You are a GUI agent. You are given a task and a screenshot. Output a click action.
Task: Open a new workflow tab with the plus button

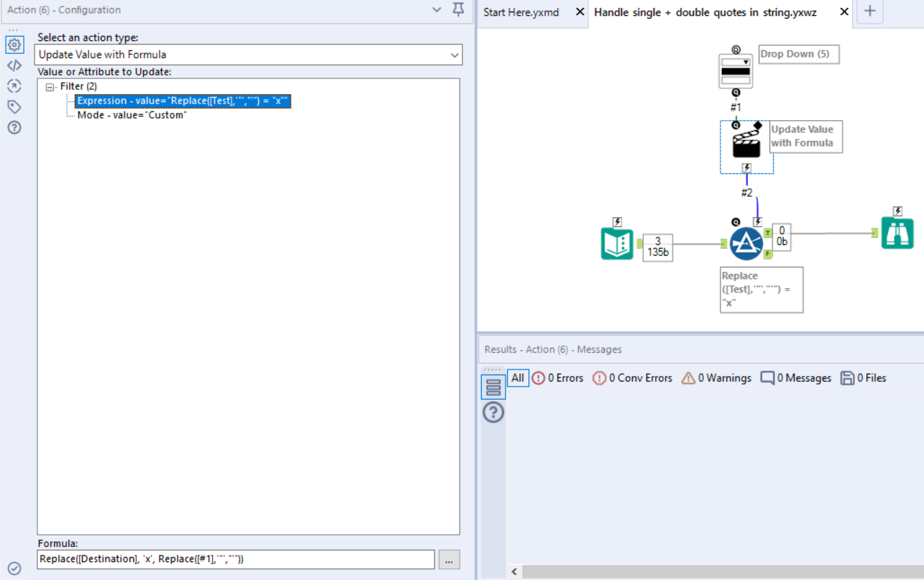click(869, 12)
